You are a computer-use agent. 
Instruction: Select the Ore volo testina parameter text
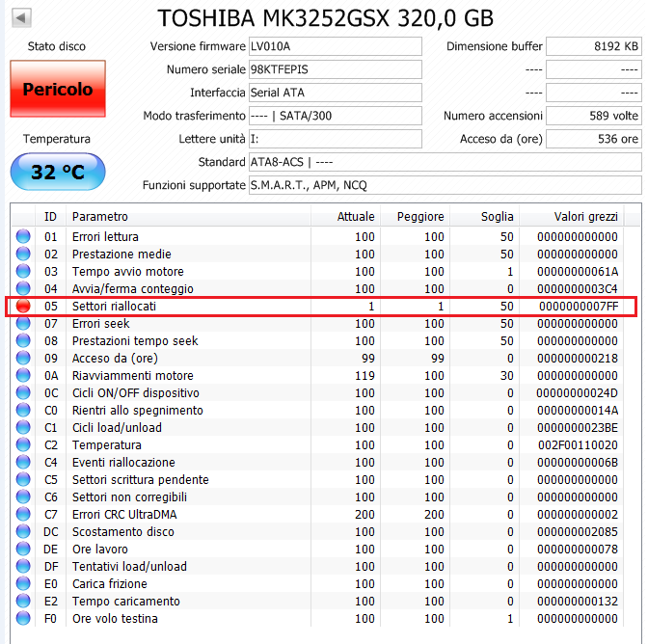(x=115, y=618)
